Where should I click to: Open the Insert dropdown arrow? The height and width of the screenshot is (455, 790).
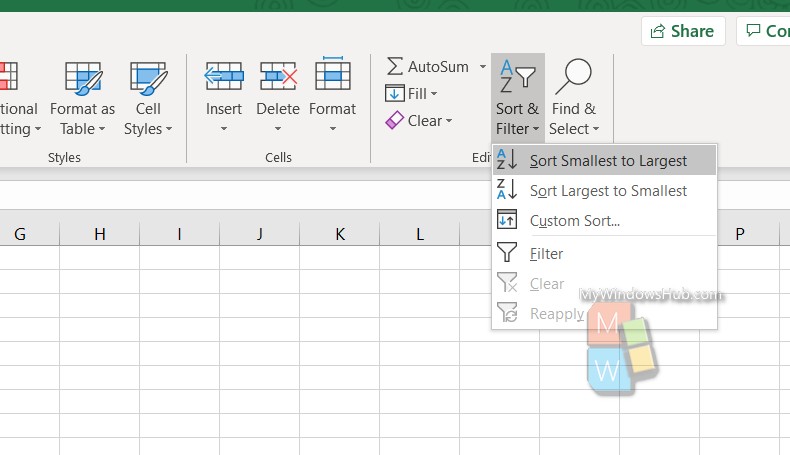point(224,129)
